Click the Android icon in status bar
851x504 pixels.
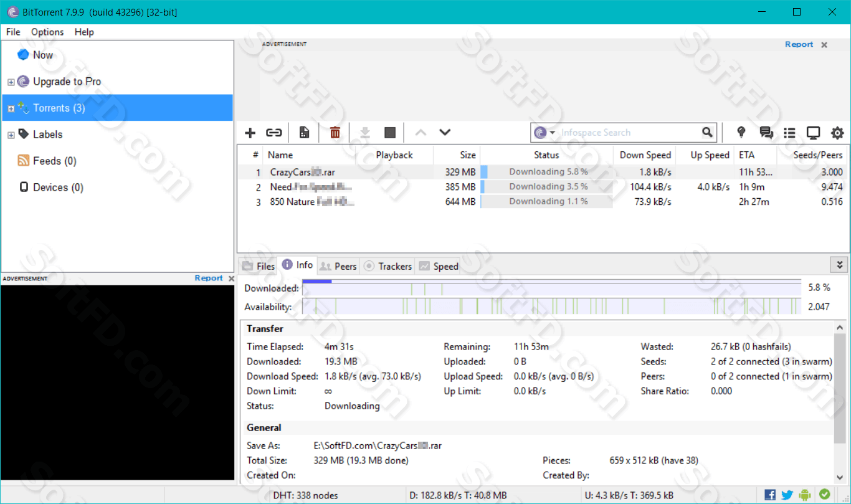click(x=806, y=495)
